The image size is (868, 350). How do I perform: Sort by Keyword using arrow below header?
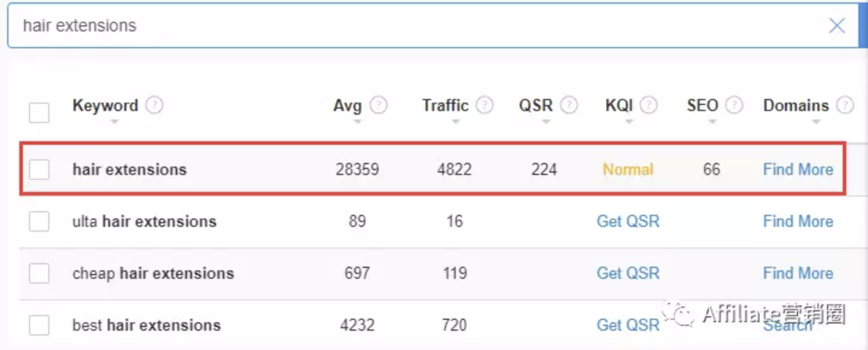point(115,122)
